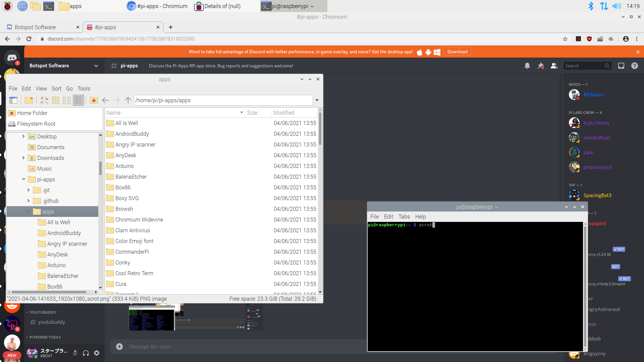Select RPiNews in member list
This screenshot has height=362, width=644.
[593, 95]
